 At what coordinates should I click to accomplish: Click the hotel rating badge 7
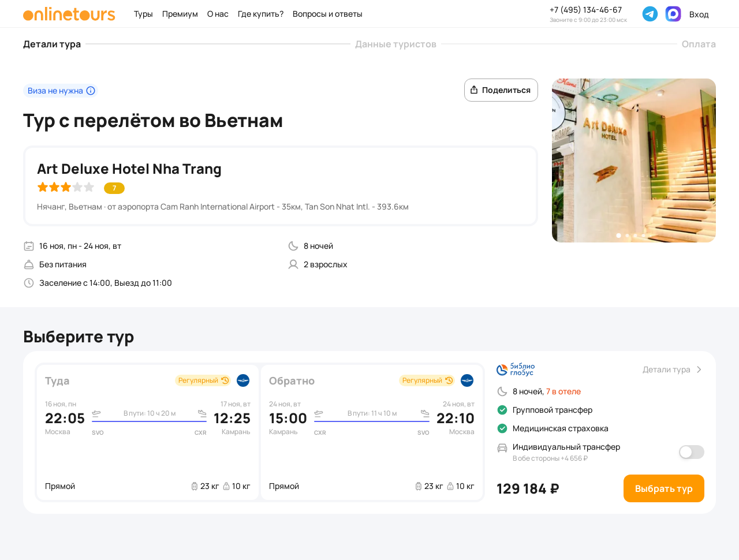114,188
